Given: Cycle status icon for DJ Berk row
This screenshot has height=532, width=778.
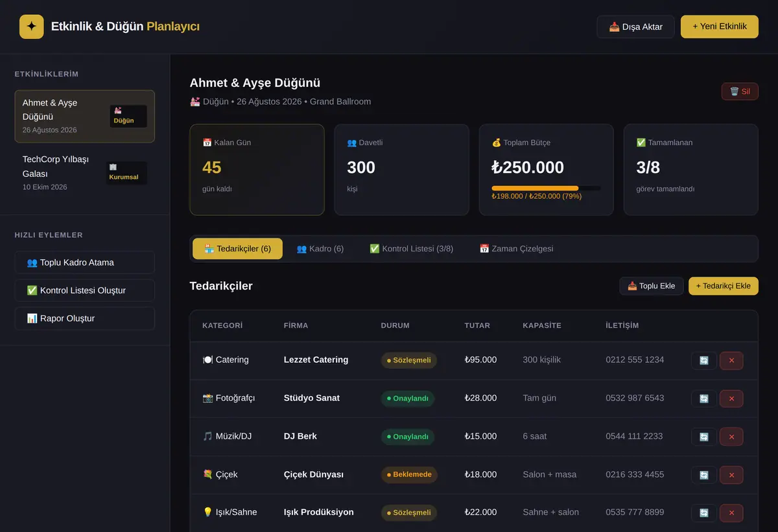Looking at the screenshot, I should pyautogui.click(x=703, y=437).
